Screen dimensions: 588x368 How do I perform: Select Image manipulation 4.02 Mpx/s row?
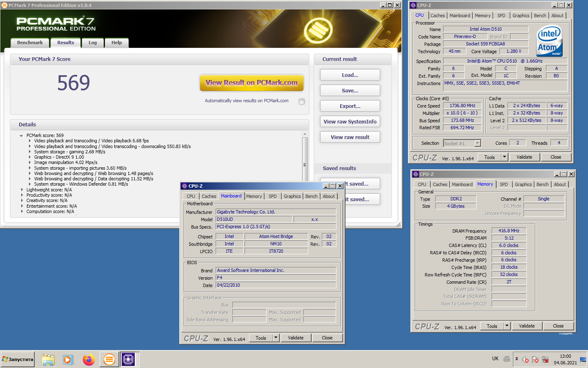(x=66, y=162)
